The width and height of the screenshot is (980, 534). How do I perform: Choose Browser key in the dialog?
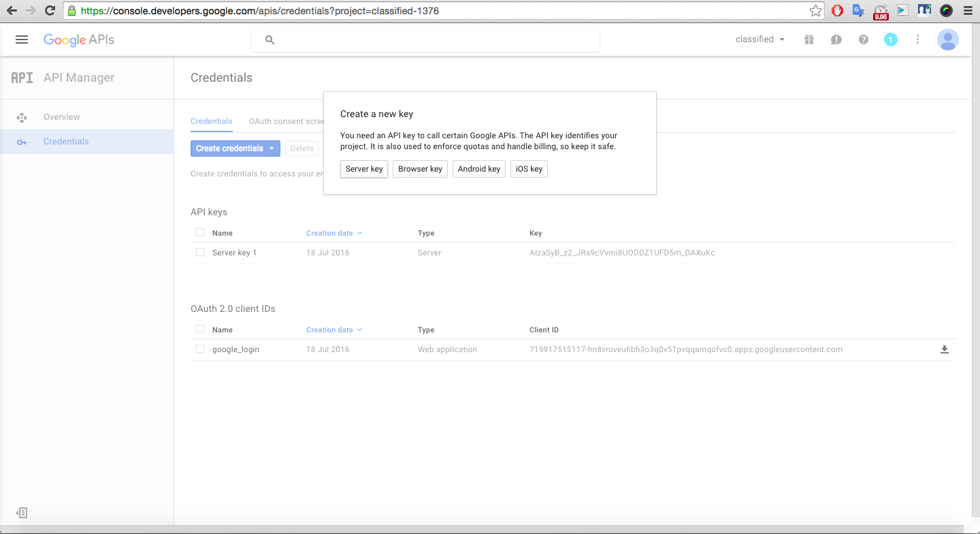pos(420,169)
